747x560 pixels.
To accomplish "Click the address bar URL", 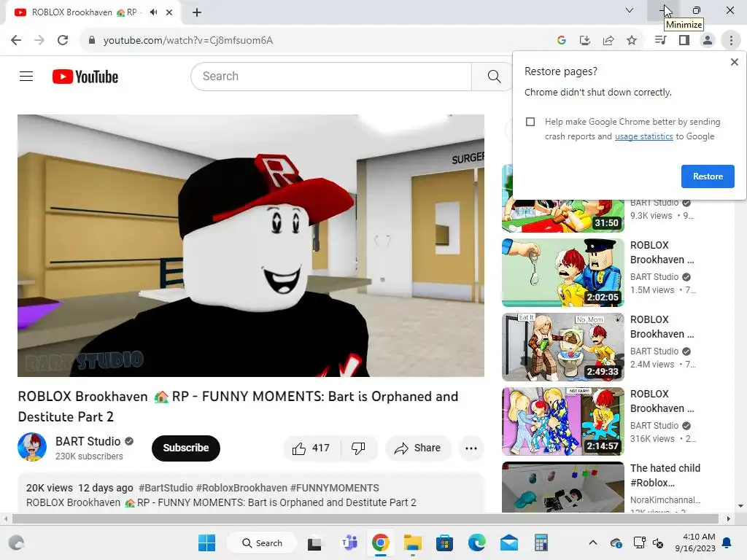I will tap(188, 41).
